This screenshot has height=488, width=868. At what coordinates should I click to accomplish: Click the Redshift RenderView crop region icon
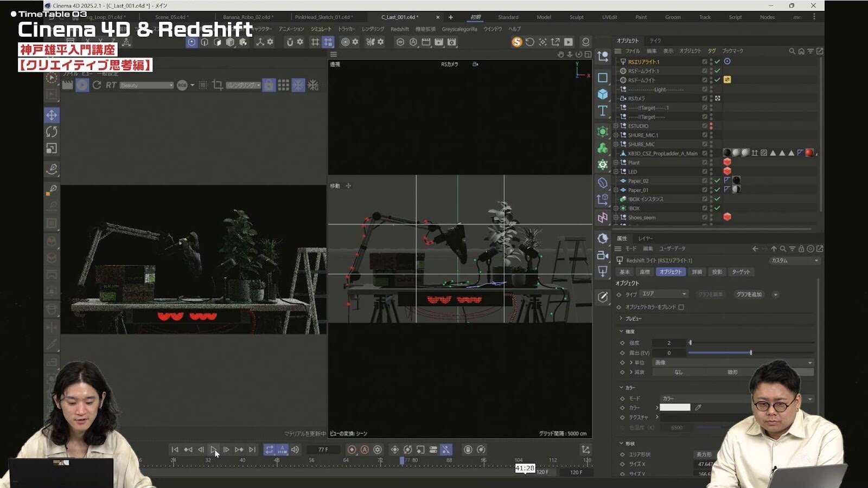tap(218, 85)
